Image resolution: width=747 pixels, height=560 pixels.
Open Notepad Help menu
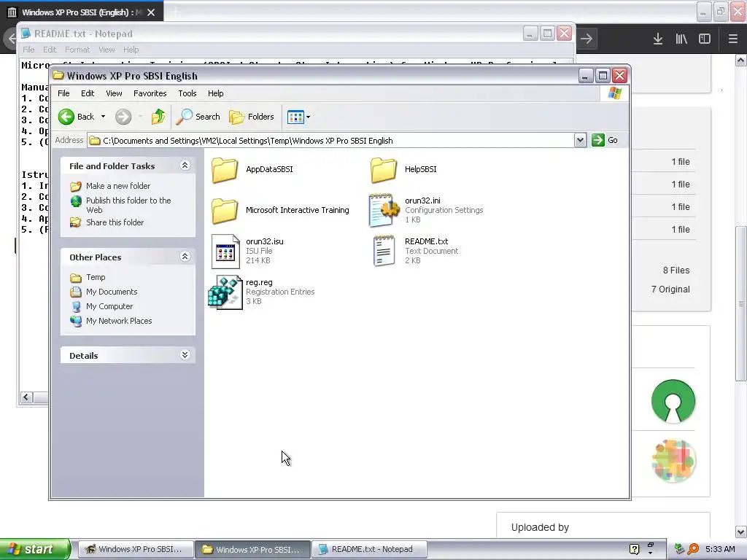click(131, 50)
